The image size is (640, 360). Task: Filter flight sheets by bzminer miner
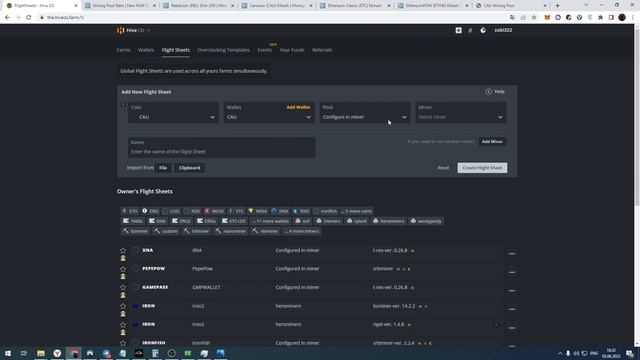136,231
